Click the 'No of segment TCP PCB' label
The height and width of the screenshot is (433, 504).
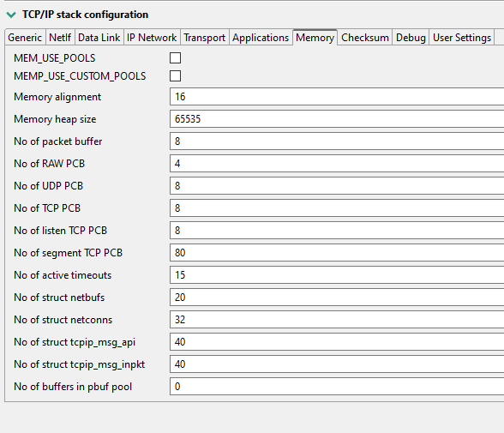point(69,253)
